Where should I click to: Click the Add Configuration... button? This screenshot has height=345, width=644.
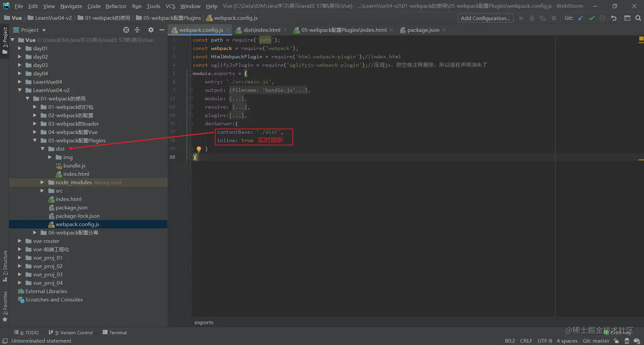(486, 18)
